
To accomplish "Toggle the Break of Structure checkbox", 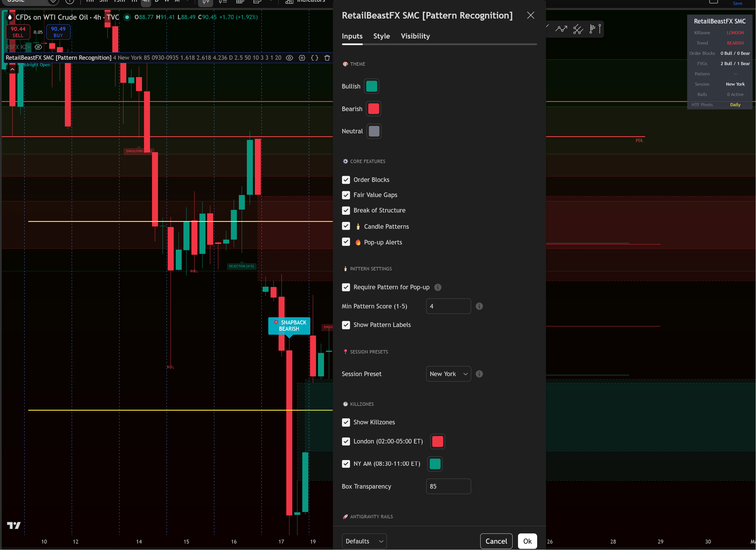I will pos(346,210).
